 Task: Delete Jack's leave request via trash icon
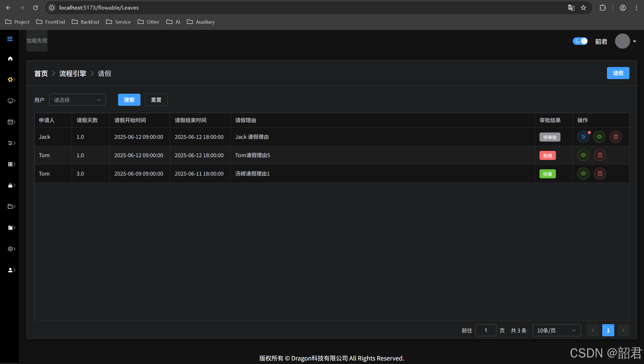pyautogui.click(x=616, y=137)
